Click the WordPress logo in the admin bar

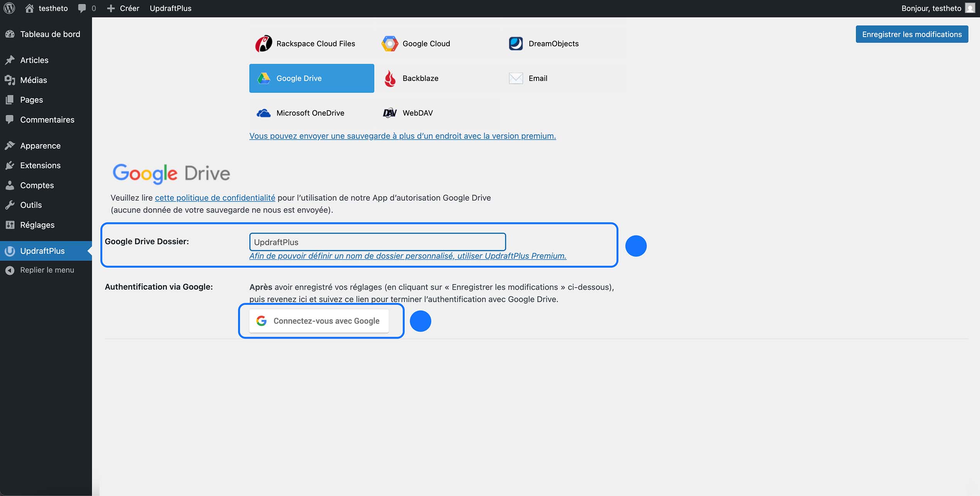(9, 8)
